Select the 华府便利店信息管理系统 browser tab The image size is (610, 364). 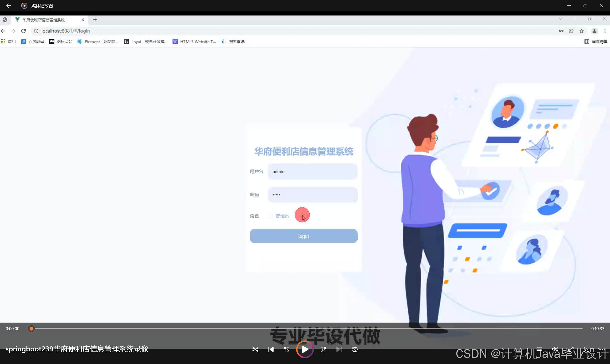click(x=44, y=20)
